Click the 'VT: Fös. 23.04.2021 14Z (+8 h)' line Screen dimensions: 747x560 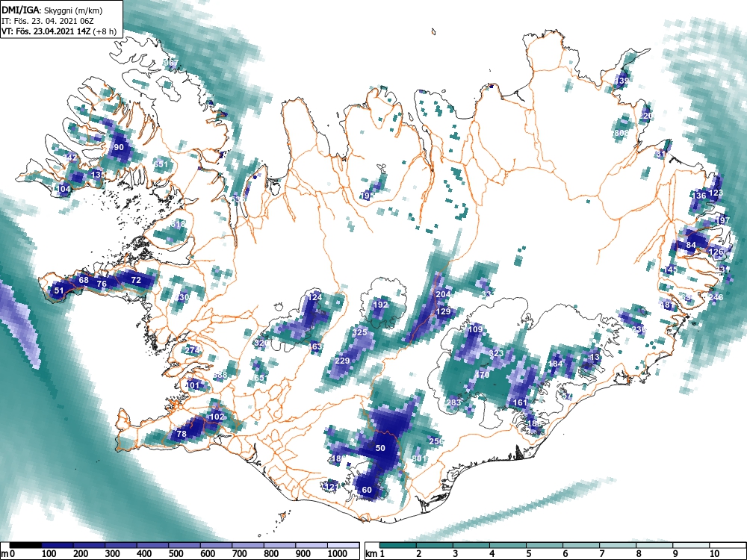click(x=59, y=31)
